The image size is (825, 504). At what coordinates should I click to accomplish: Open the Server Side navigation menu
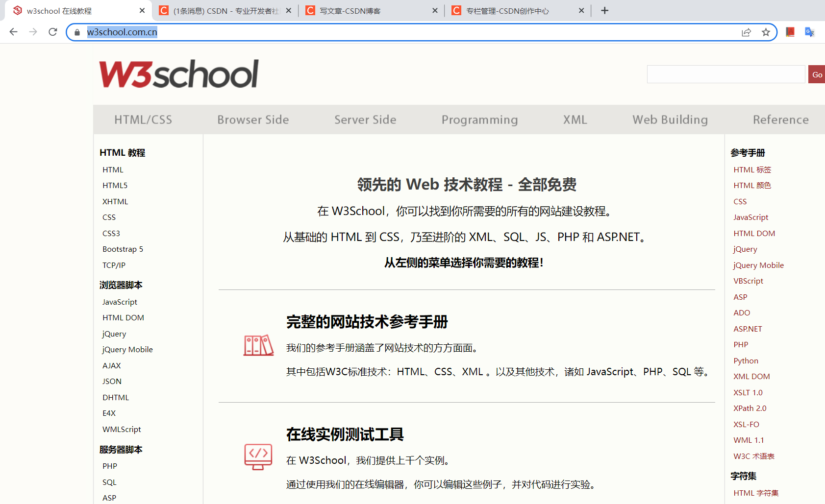pyautogui.click(x=365, y=120)
